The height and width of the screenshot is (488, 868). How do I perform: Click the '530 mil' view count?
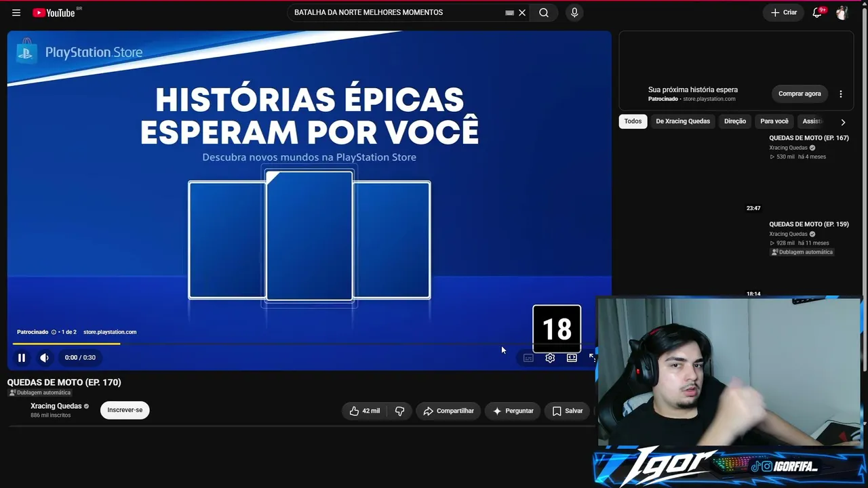coord(785,157)
